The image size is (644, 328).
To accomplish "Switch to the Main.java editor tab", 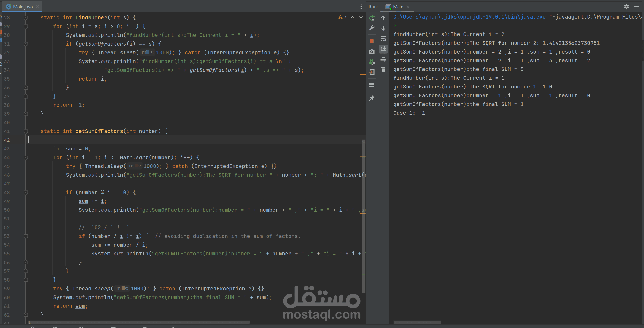I will pyautogui.click(x=23, y=7).
